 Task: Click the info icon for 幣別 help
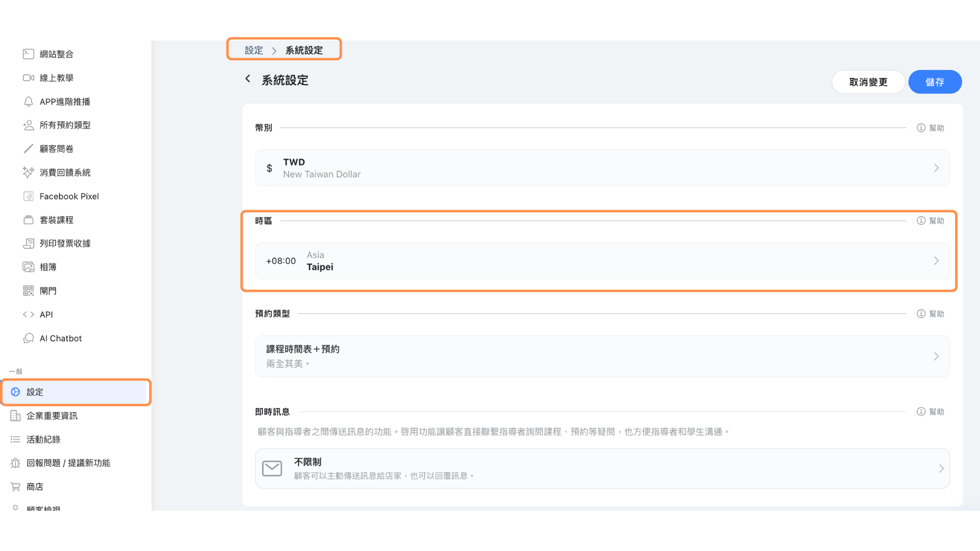pos(921,128)
